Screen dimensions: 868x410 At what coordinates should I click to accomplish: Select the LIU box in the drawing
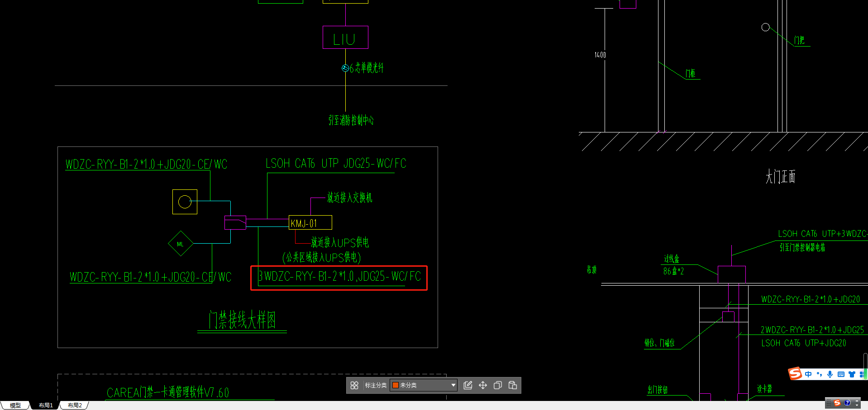click(x=345, y=38)
